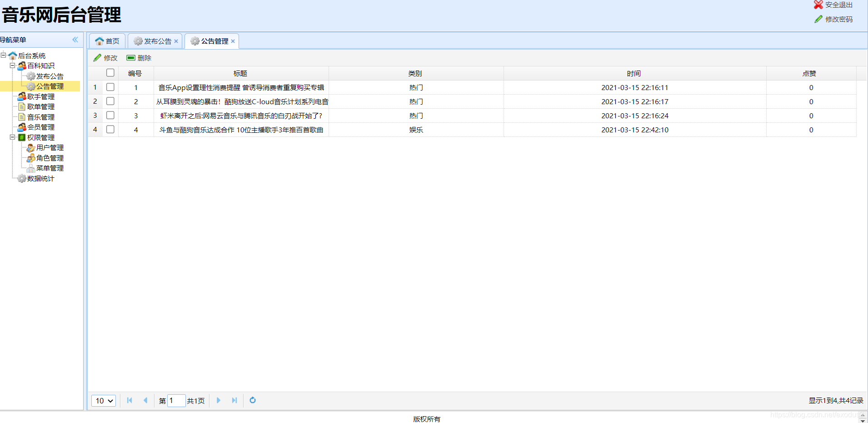Viewport: 868px width, 423px height.
Task: Click the 角色管理 user icon
Action: click(x=31, y=158)
